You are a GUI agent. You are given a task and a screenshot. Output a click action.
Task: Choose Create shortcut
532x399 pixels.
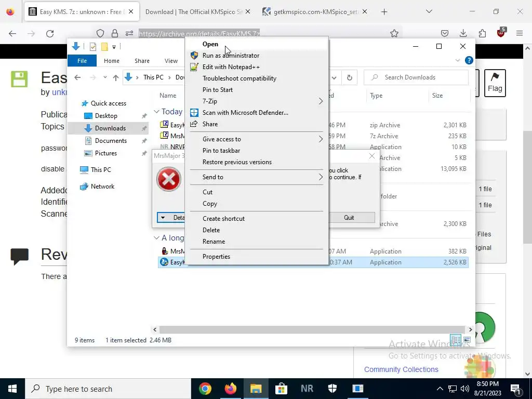tap(223, 219)
